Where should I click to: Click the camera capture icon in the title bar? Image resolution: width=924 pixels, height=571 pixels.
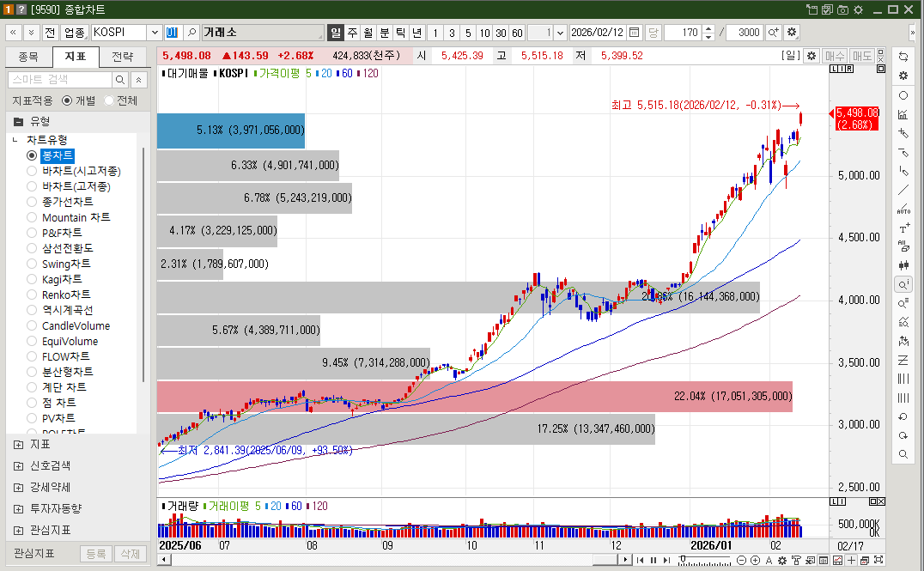pos(843,9)
